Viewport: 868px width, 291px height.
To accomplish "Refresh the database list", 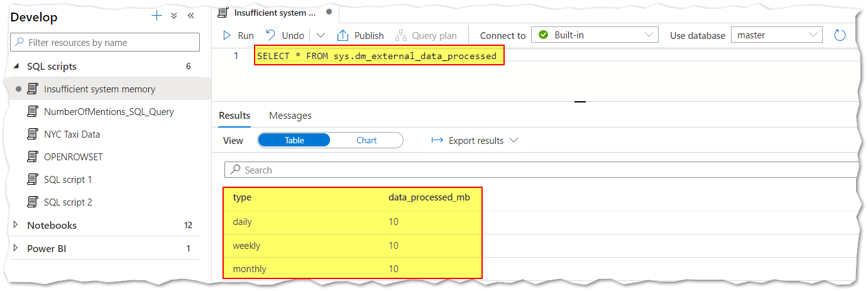I will (840, 36).
